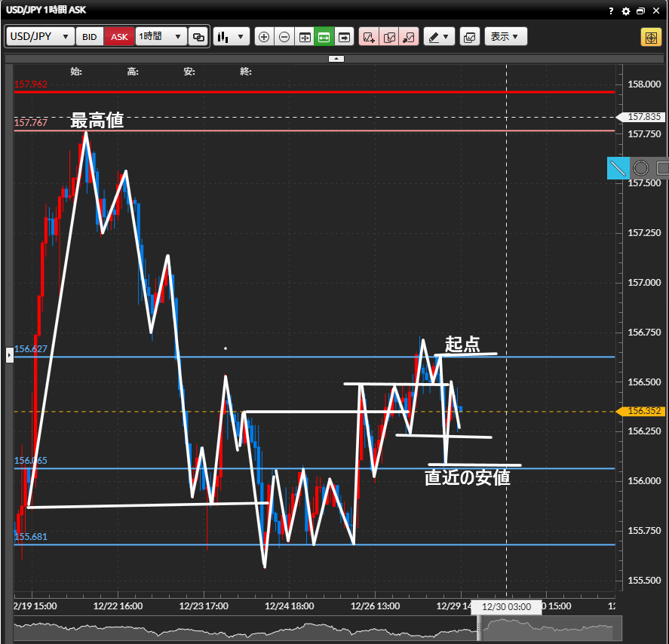
Task: Select the circle drawing tool
Action: (641, 167)
